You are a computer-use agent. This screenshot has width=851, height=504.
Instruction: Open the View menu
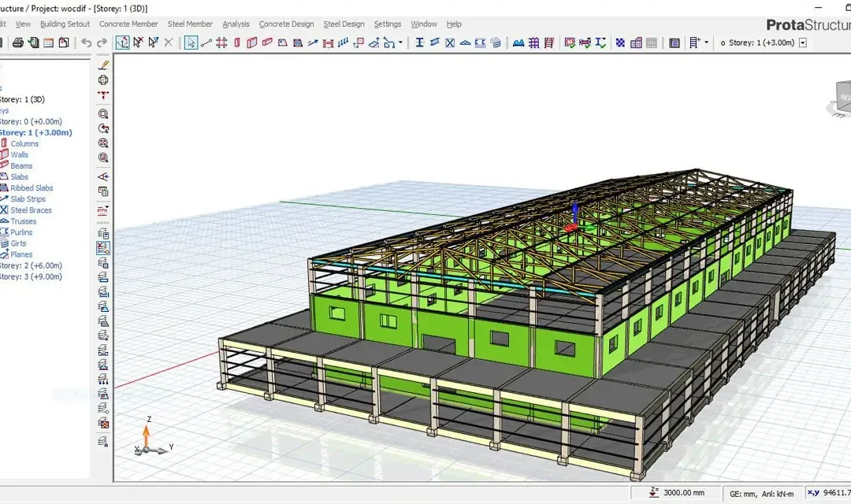tap(23, 24)
